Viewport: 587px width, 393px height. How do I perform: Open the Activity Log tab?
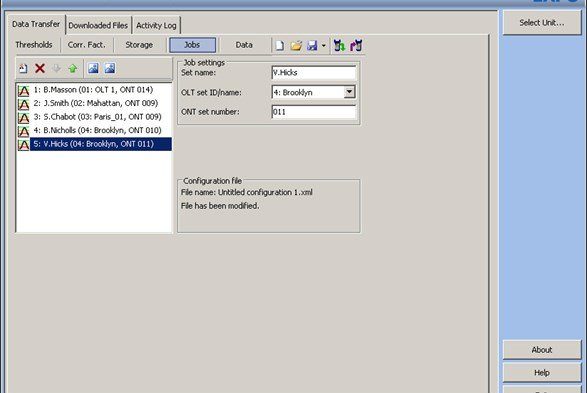pos(156,25)
